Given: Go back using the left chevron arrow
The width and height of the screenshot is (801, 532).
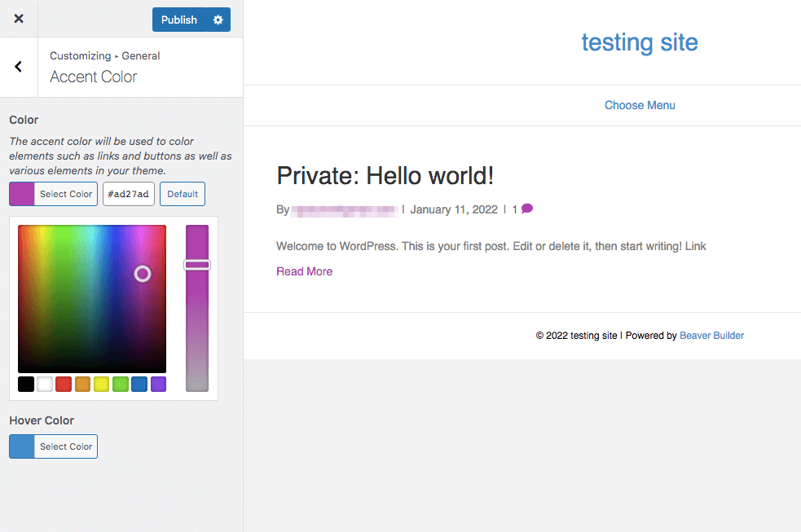Looking at the screenshot, I should pos(19,67).
